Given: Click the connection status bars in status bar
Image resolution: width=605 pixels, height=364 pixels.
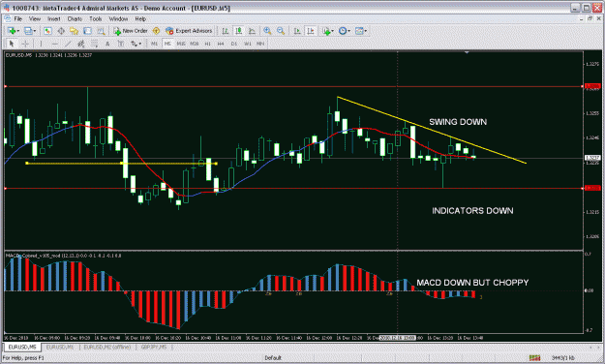Looking at the screenshot, I should pyautogui.click(x=534, y=358).
